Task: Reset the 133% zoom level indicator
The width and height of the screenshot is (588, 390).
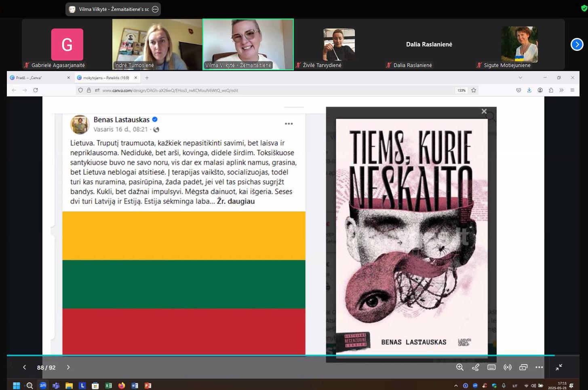Action: tap(462, 90)
